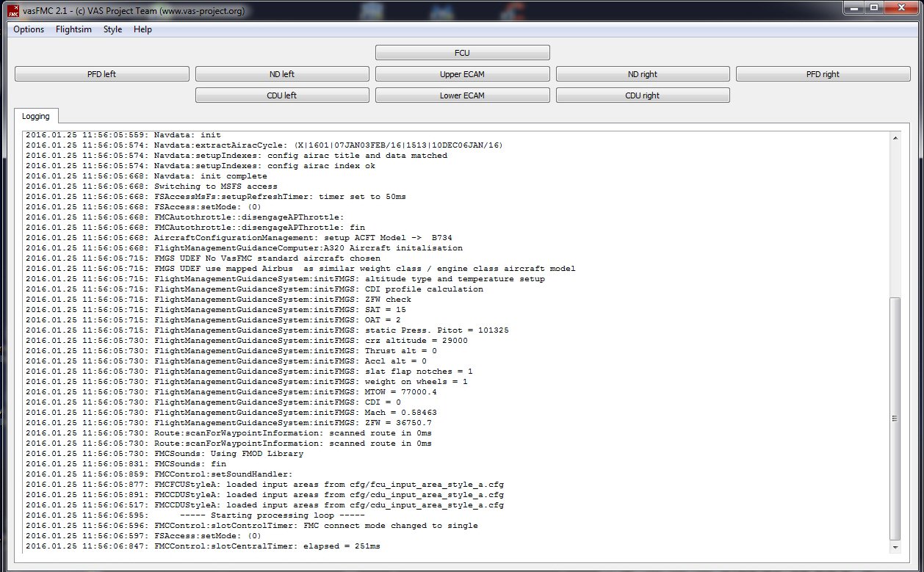Screen dimensions: 924x572
Task: Click the log scrollbar up arrow
Action: point(895,137)
